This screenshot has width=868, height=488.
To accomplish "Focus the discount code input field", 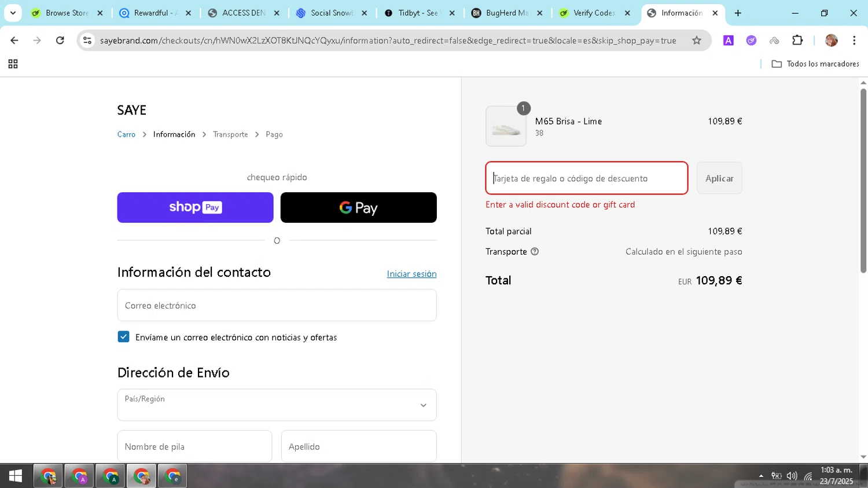I will click(x=587, y=178).
